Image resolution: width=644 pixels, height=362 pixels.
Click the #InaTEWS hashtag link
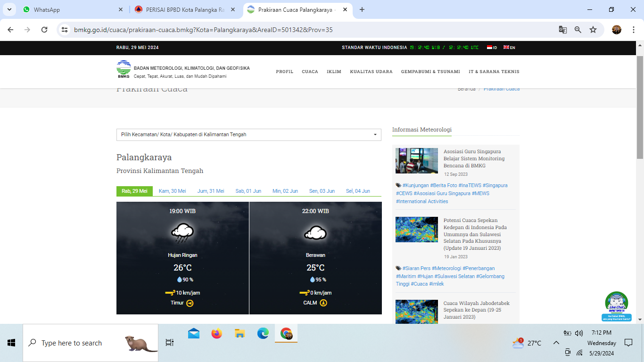tap(470, 185)
